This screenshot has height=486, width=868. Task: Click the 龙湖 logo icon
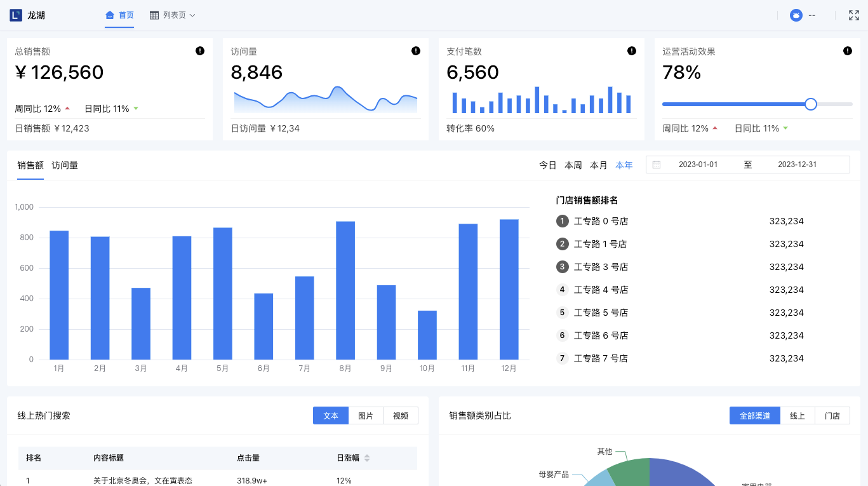16,15
